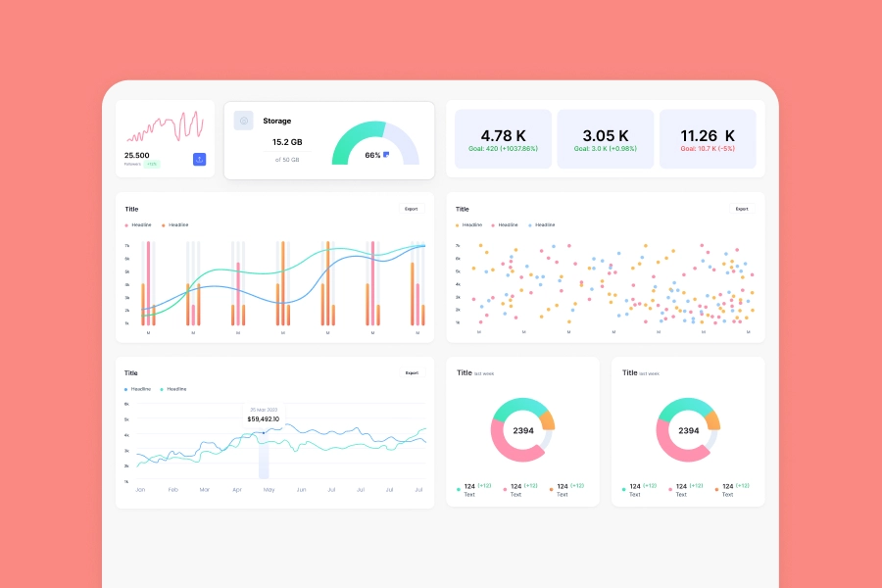Click the May label on the line chart axis
Image resolution: width=882 pixels, height=588 pixels.
pos(269,490)
